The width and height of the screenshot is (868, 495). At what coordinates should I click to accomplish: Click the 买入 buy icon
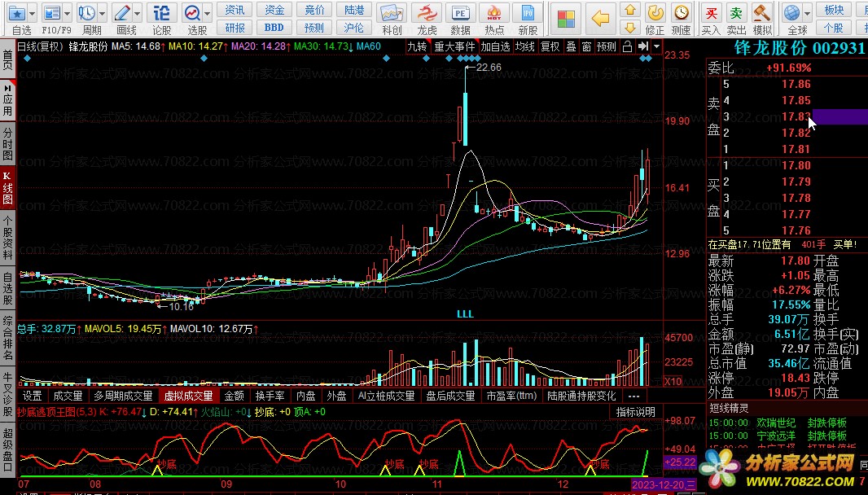click(712, 13)
